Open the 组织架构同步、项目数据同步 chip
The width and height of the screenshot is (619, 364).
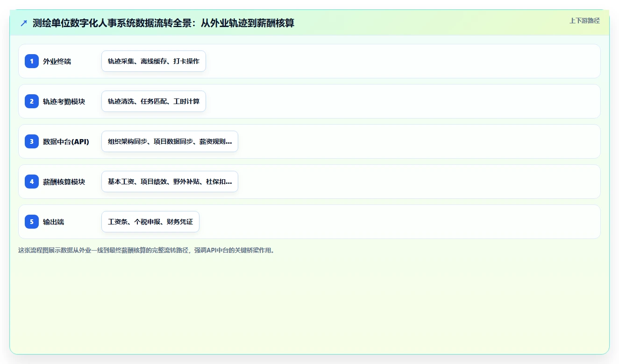[x=170, y=141]
